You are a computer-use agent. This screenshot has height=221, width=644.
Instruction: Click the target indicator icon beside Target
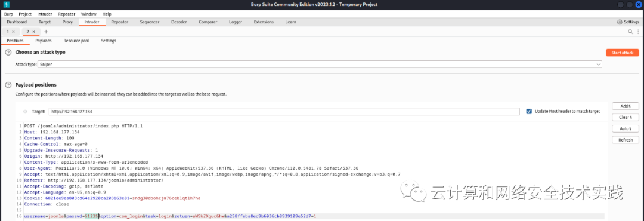(x=25, y=112)
